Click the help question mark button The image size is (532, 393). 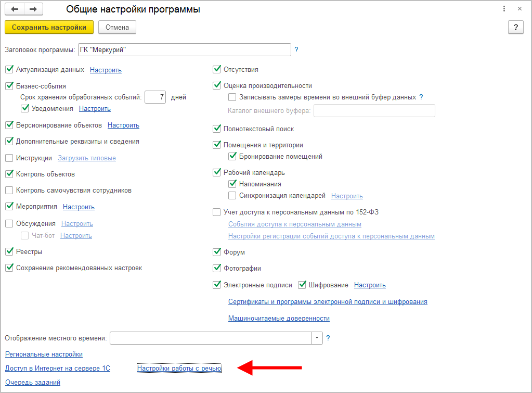click(x=515, y=28)
